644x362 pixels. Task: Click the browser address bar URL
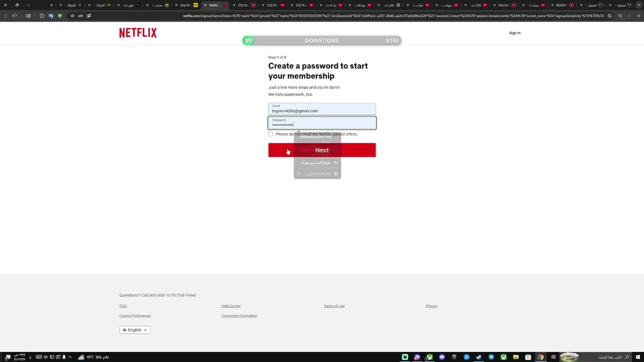click(393, 16)
